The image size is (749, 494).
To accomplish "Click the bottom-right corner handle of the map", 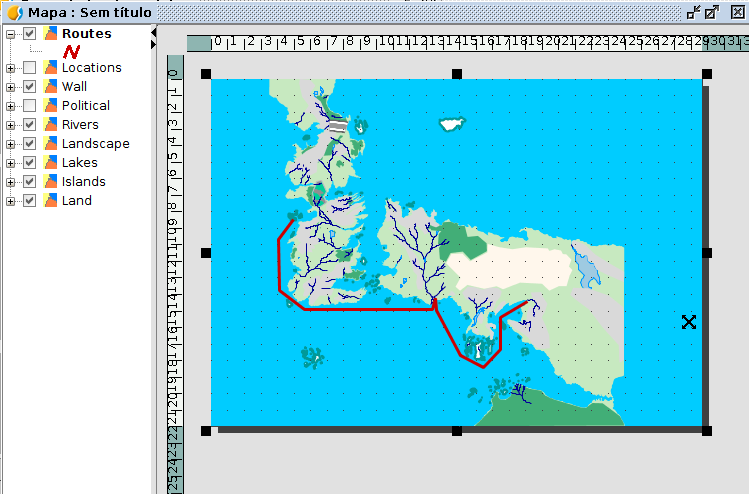I will (x=707, y=431).
